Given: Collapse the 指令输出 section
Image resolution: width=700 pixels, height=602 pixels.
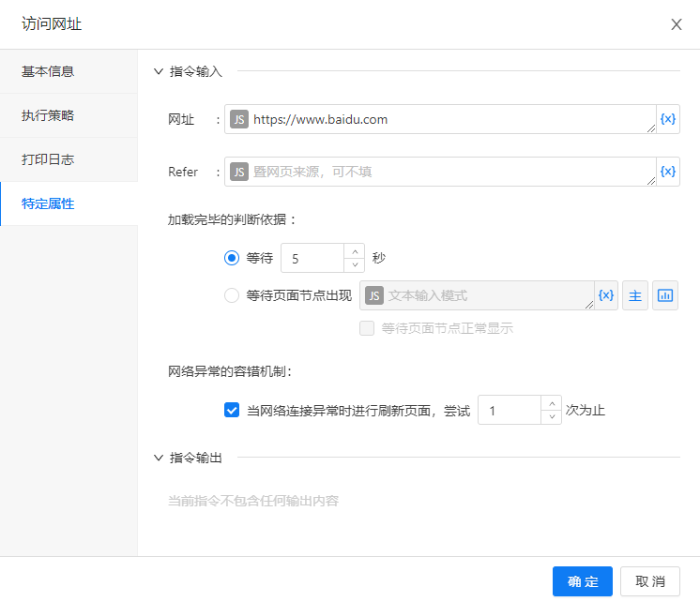Looking at the screenshot, I should tap(159, 458).
